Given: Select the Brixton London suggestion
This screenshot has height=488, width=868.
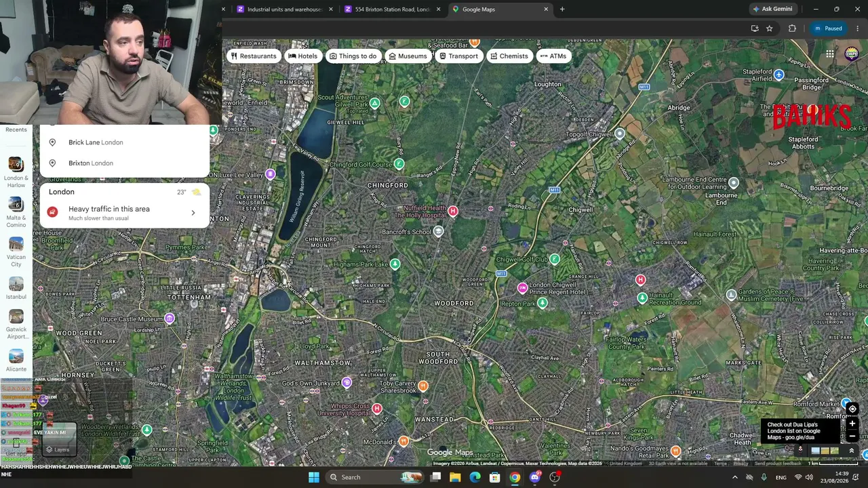Looking at the screenshot, I should [x=125, y=163].
